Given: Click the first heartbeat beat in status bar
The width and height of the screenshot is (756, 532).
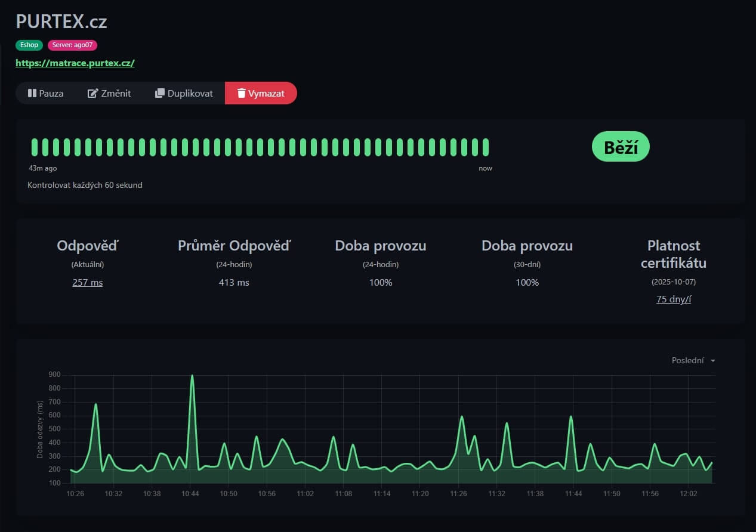Looking at the screenshot, I should coord(35,147).
